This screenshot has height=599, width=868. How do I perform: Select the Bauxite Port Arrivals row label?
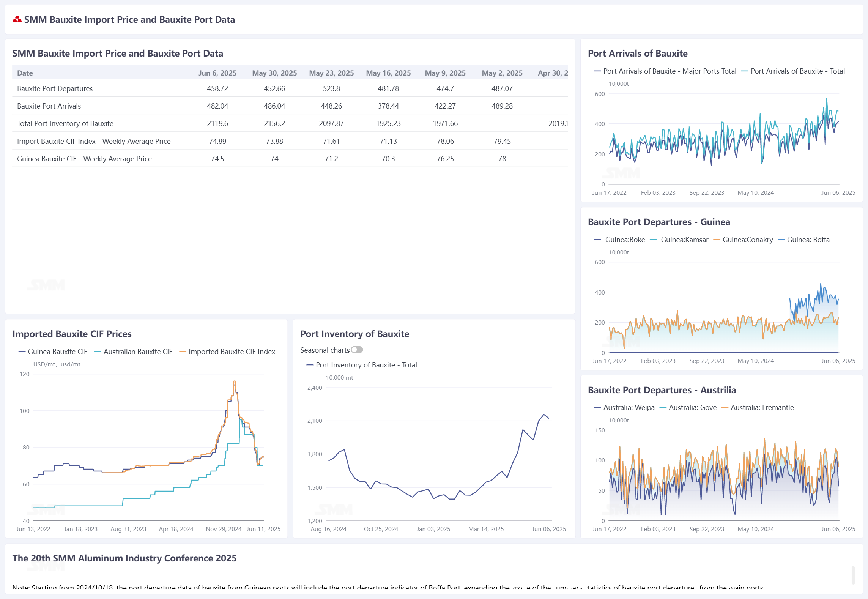(x=49, y=106)
